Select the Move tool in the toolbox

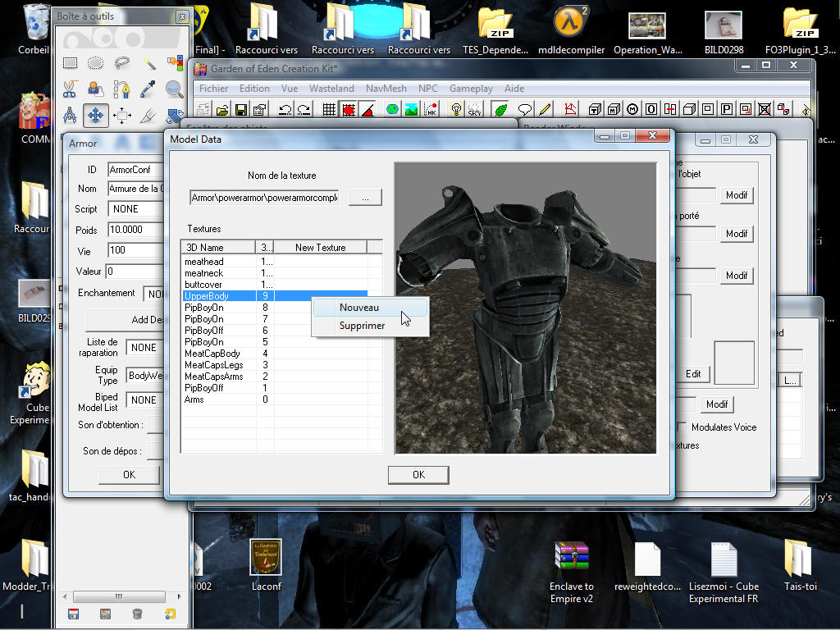(x=96, y=115)
